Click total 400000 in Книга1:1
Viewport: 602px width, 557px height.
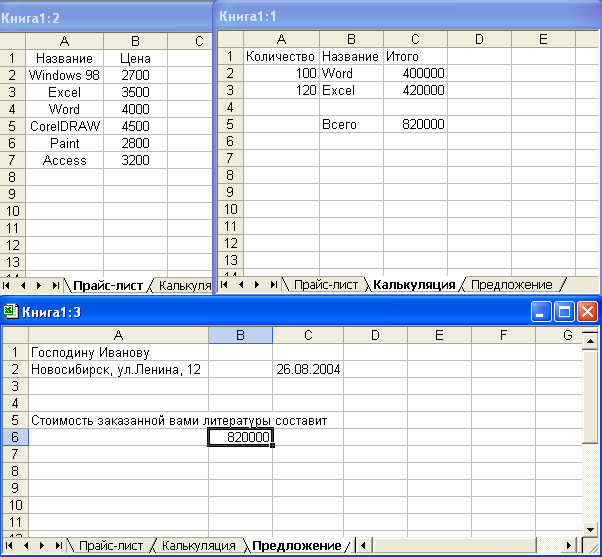415,73
